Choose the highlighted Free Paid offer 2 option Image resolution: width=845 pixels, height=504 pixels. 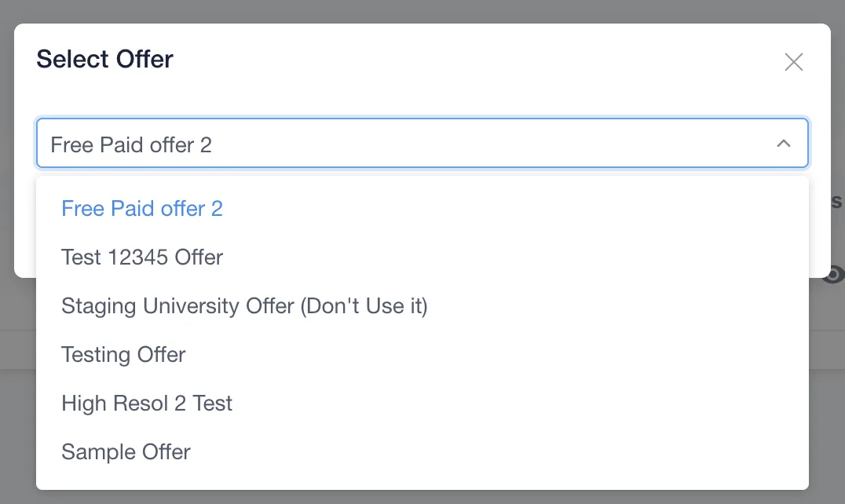click(x=142, y=208)
